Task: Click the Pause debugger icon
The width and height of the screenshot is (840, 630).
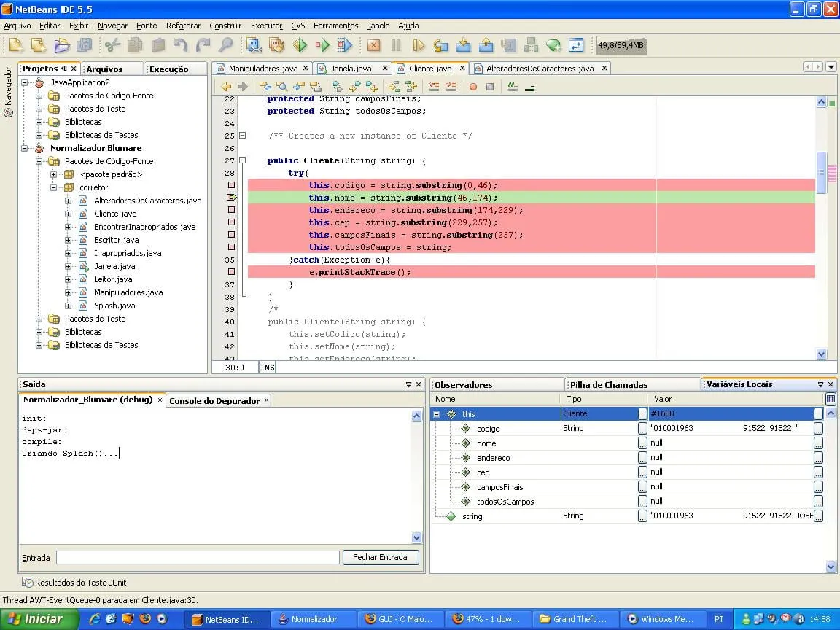Action: (x=396, y=46)
